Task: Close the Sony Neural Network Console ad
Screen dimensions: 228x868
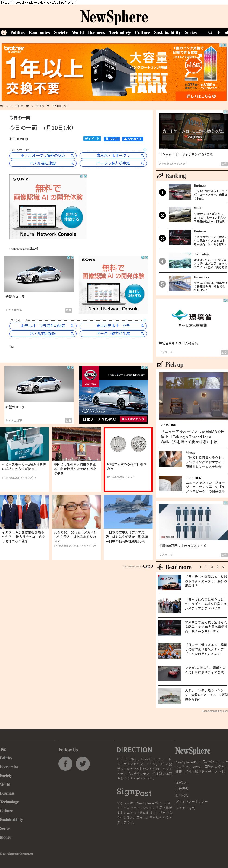Action: (85, 176)
